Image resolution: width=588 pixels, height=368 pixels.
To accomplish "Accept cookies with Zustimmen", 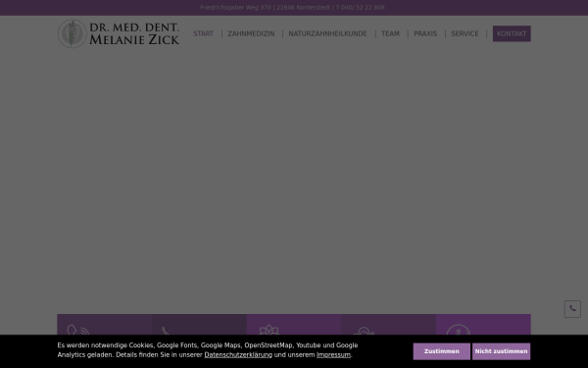I will pos(441,351).
